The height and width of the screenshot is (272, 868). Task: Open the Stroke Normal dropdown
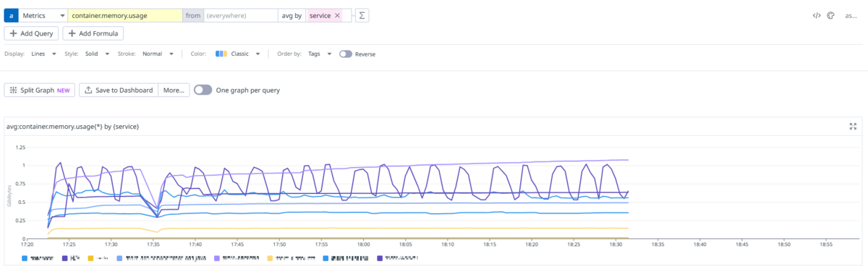[x=158, y=54]
